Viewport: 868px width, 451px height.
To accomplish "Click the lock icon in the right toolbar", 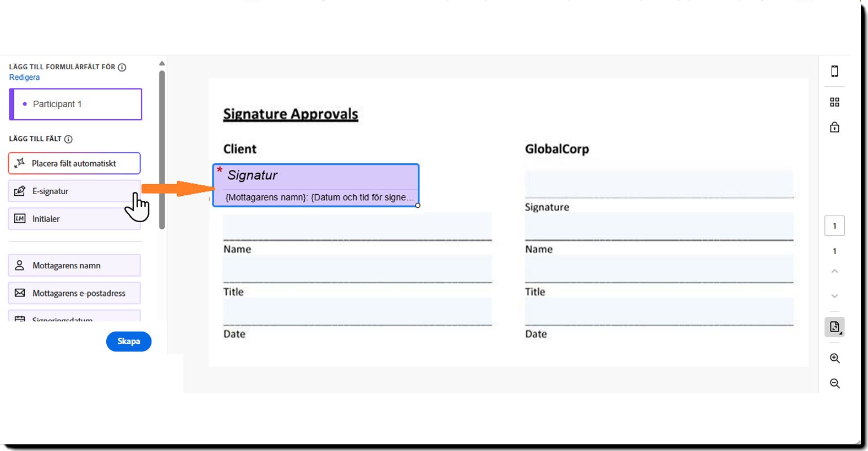I will 834,127.
